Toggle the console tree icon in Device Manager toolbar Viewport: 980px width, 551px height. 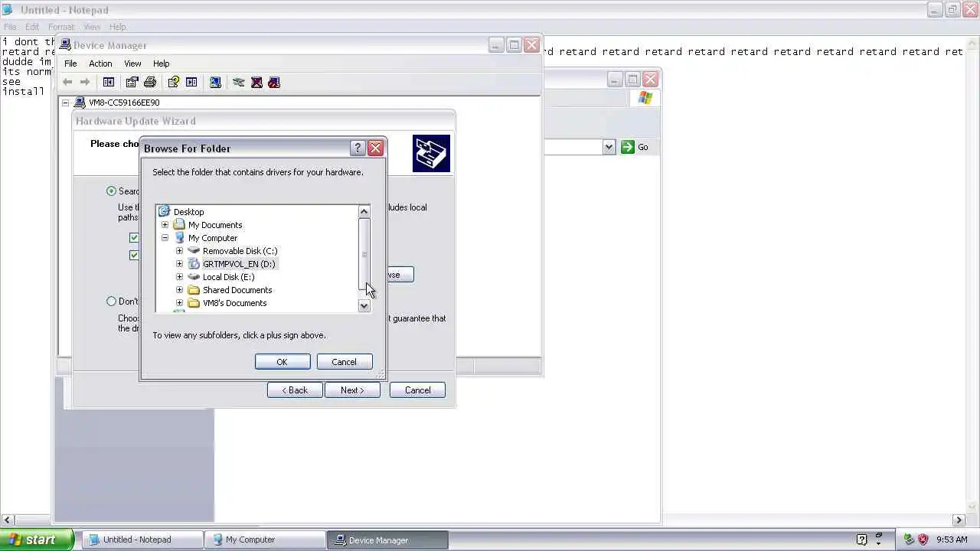109,82
